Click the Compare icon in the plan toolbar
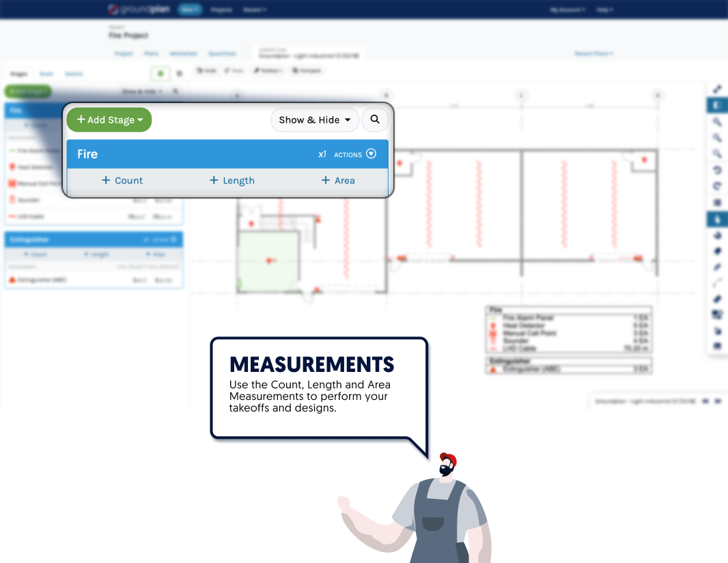Image resolution: width=728 pixels, height=563 pixels. click(x=307, y=70)
